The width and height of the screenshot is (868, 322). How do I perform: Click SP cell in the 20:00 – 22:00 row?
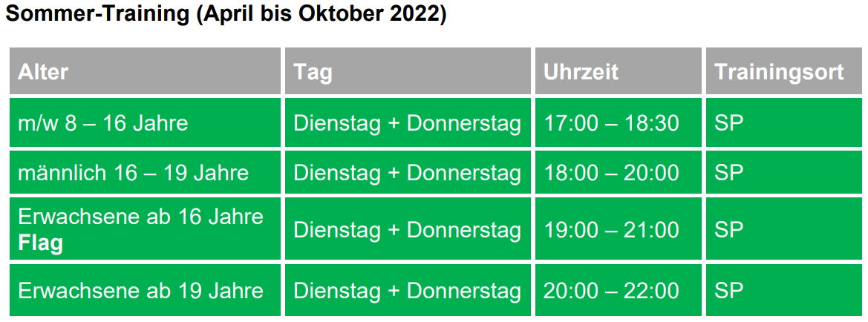[784, 290]
